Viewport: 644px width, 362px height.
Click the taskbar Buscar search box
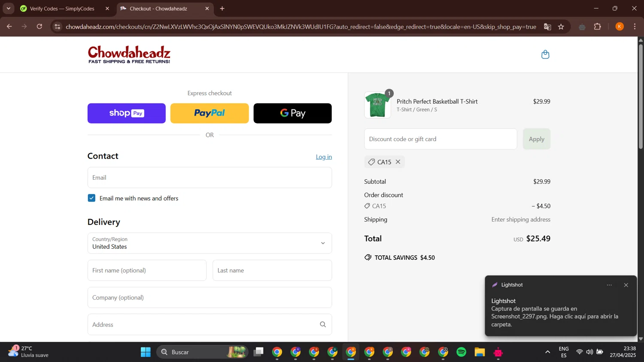(x=203, y=352)
